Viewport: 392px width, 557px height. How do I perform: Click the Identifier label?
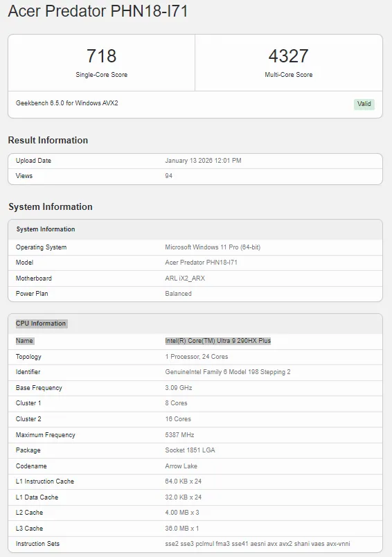click(28, 372)
